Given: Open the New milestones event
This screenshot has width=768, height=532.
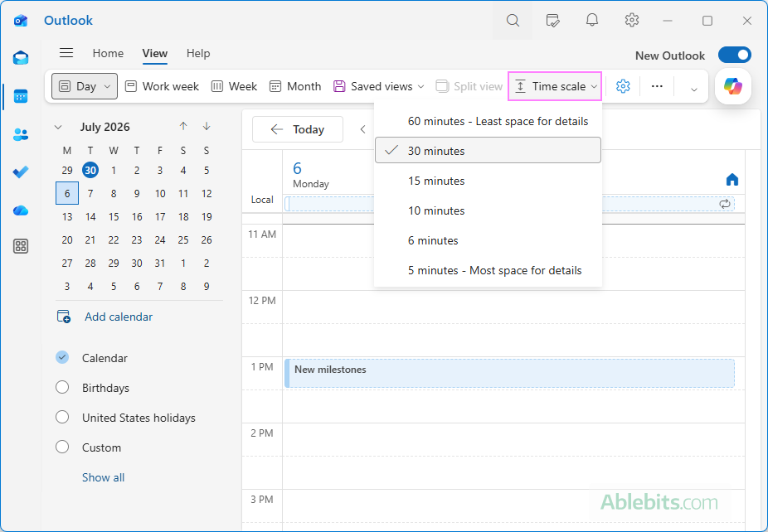Looking at the screenshot, I should pyautogui.click(x=509, y=373).
